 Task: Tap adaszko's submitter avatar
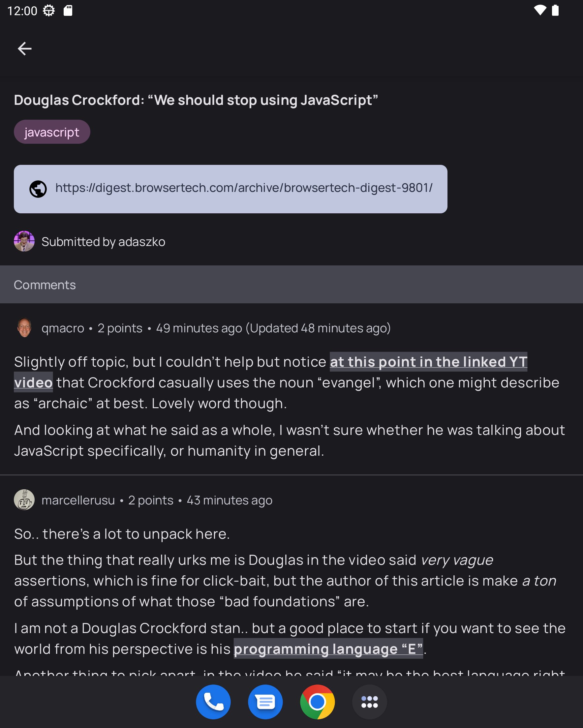[24, 241]
